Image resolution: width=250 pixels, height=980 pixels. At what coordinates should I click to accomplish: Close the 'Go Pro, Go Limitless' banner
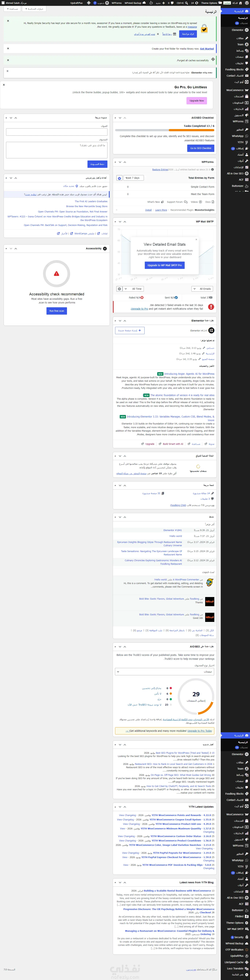[x=4, y=85]
